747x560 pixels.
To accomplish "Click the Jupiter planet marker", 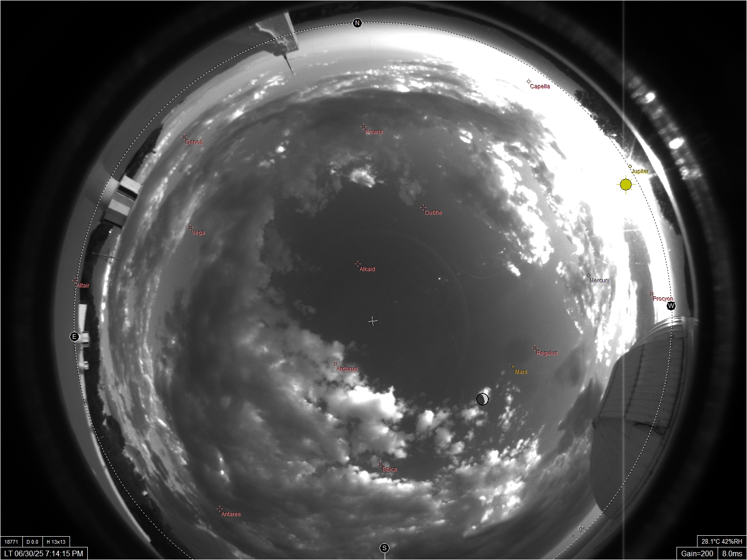I will tap(630, 167).
